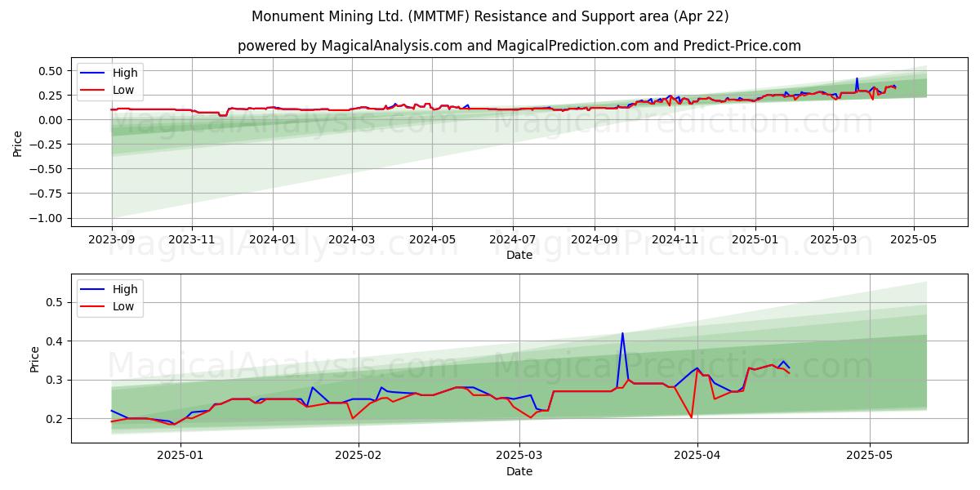Select the '2024-07' tick on top chart
This screenshot has width=980, height=490.
point(512,239)
